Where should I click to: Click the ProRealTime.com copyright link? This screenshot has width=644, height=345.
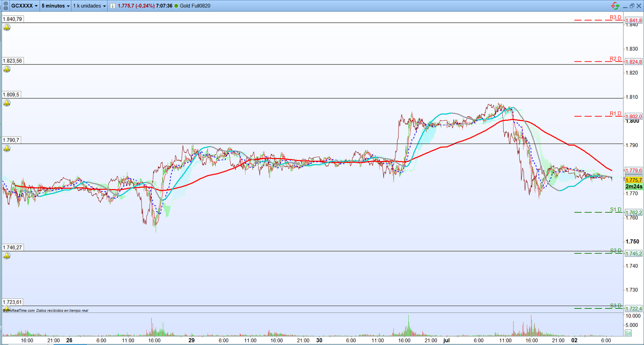coord(19,310)
